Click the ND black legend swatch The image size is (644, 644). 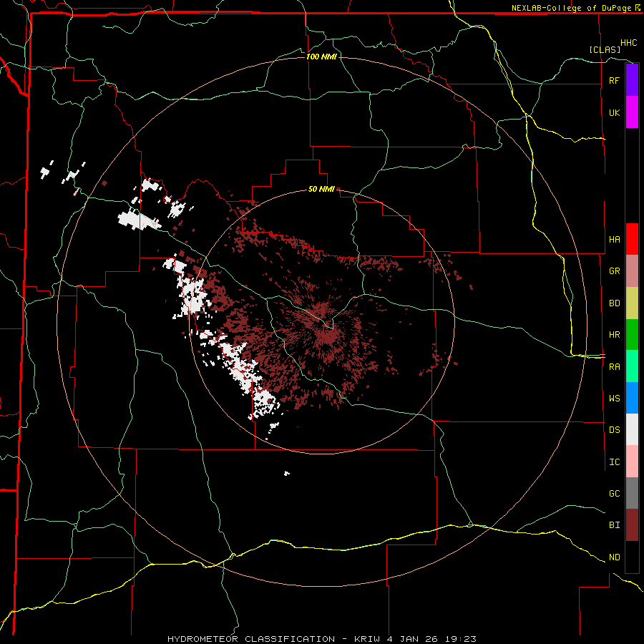(x=632, y=557)
